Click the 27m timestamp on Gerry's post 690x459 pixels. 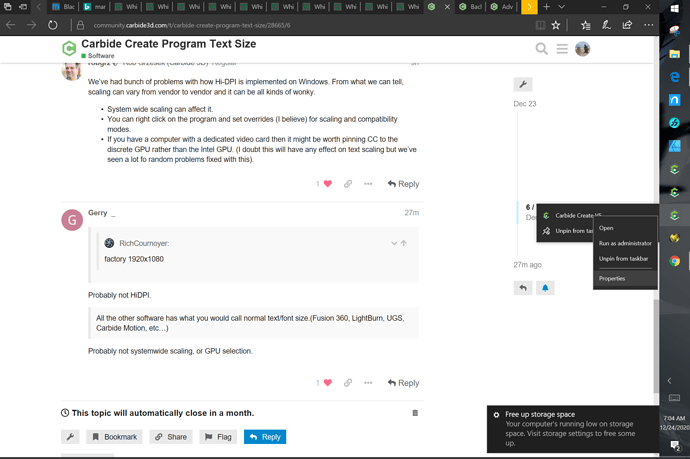tap(412, 213)
